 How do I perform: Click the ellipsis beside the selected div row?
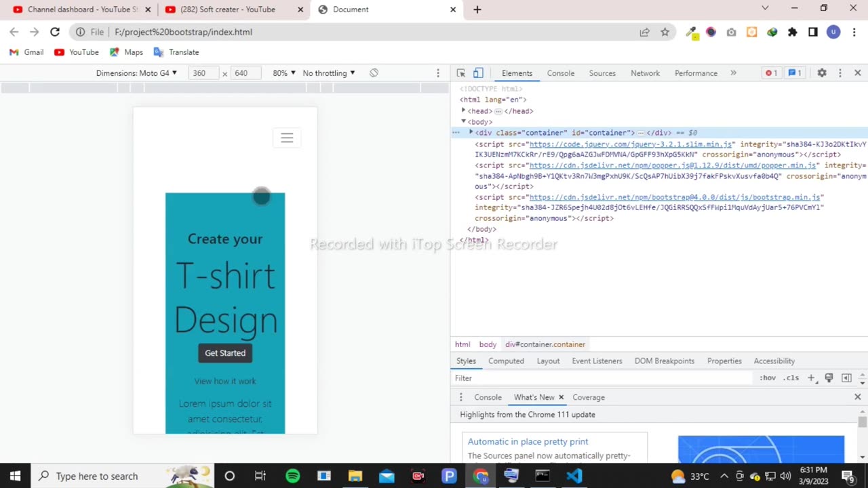(456, 133)
